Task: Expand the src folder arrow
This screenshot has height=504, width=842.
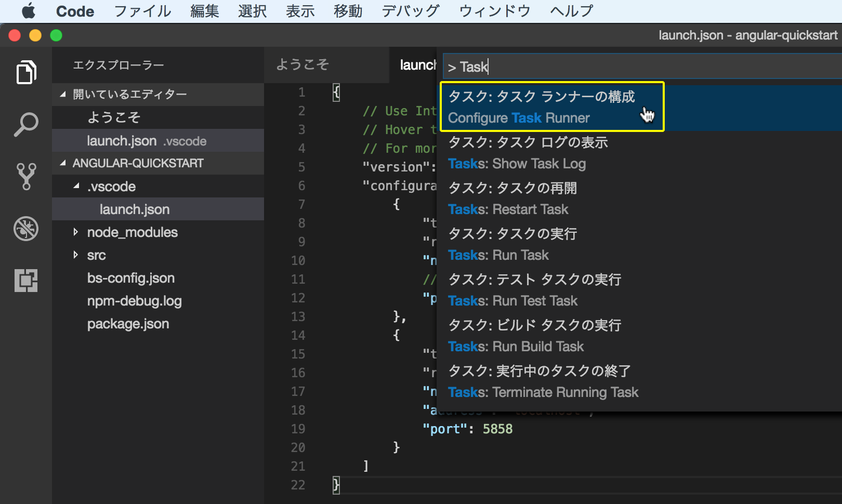Action: (x=76, y=255)
